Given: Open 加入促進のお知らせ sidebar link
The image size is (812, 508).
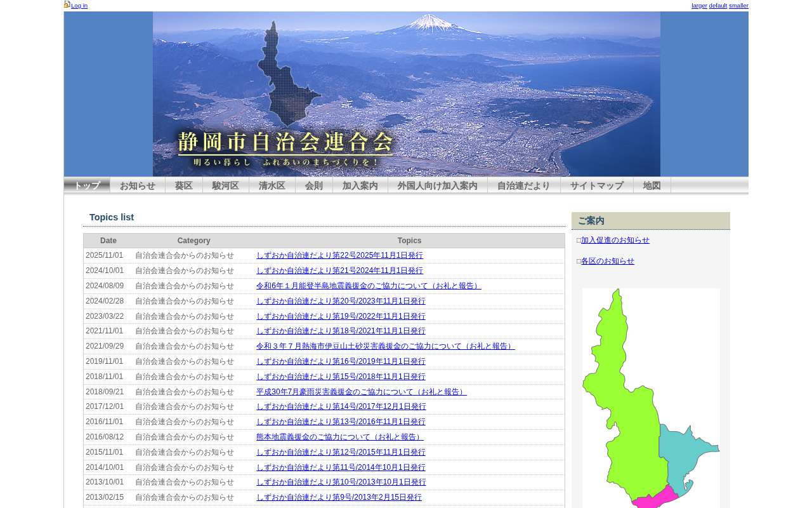Looking at the screenshot, I should (615, 240).
